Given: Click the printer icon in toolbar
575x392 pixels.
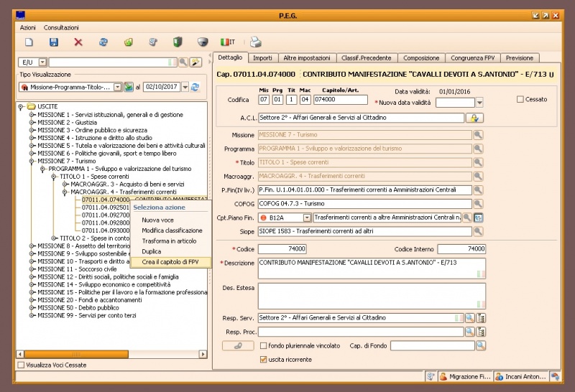Looking at the screenshot, I should pos(256,42).
